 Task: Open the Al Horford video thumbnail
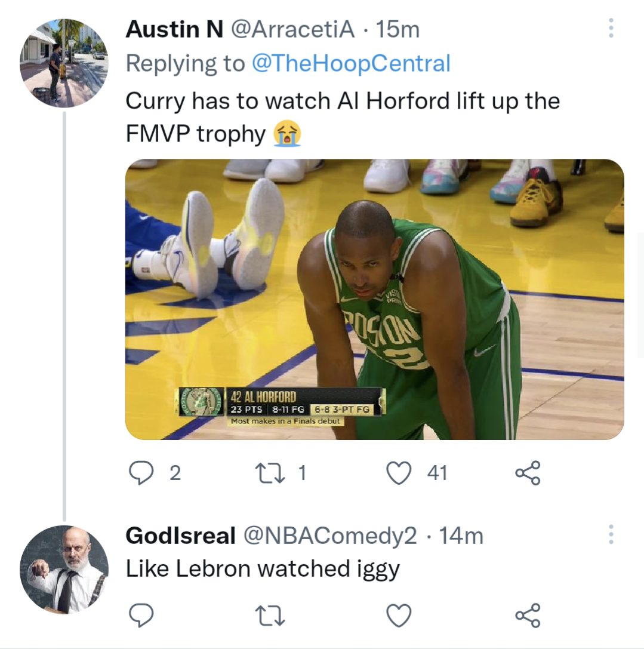374,297
